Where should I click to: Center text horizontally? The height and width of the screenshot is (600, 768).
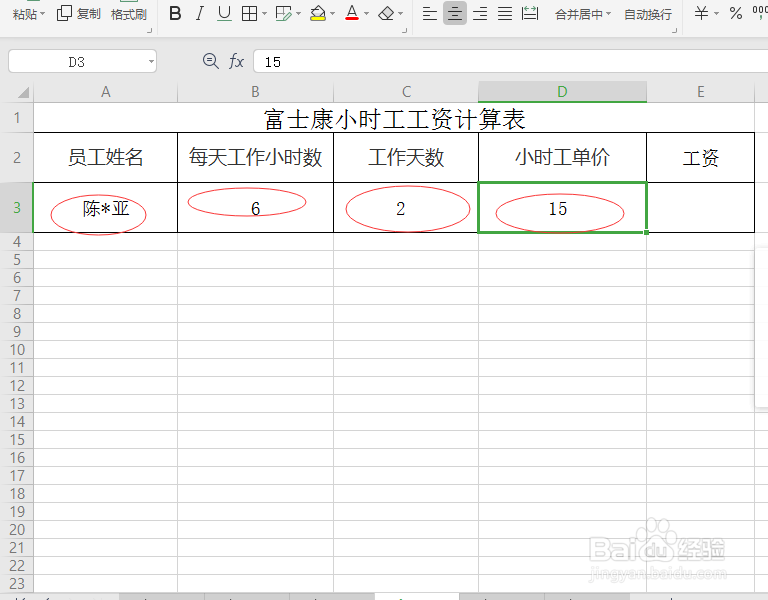click(x=455, y=13)
